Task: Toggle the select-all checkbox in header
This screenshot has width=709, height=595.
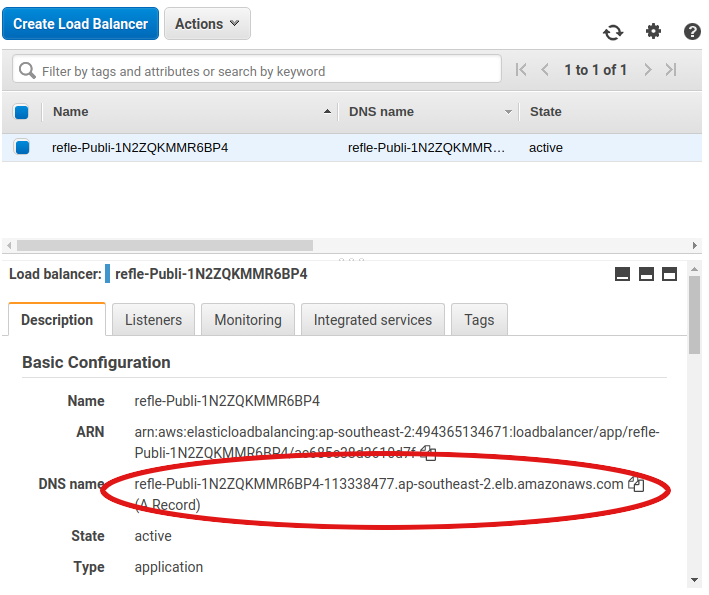Action: (x=21, y=112)
